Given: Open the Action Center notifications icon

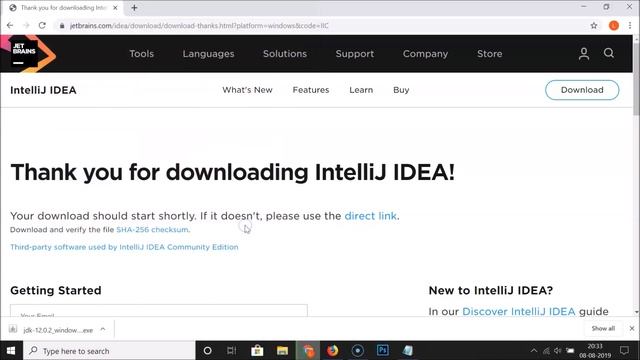Looking at the screenshot, I should point(624,351).
